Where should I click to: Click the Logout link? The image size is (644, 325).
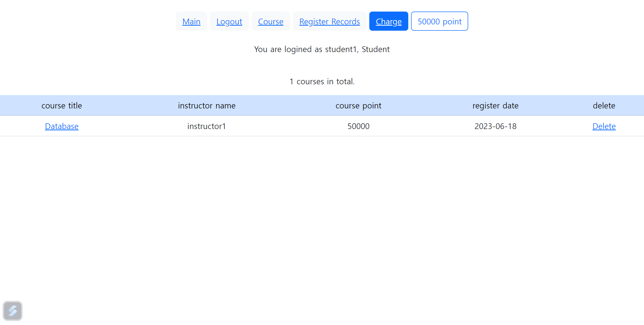tap(229, 22)
